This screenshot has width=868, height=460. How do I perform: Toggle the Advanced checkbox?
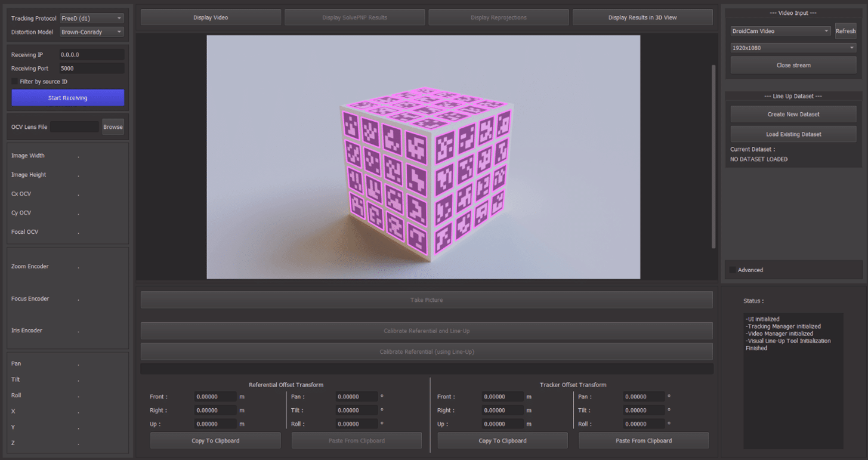click(733, 270)
